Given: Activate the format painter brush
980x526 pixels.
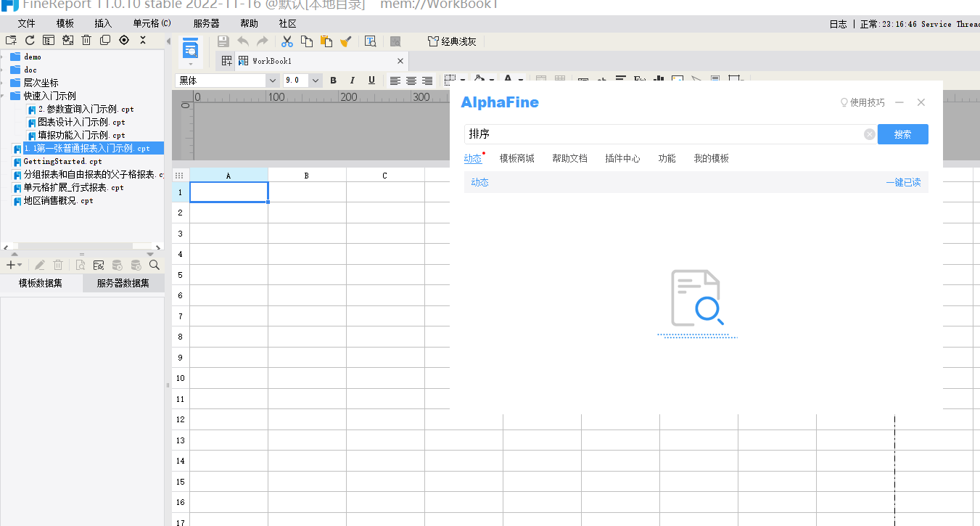Looking at the screenshot, I should pyautogui.click(x=346, y=42).
